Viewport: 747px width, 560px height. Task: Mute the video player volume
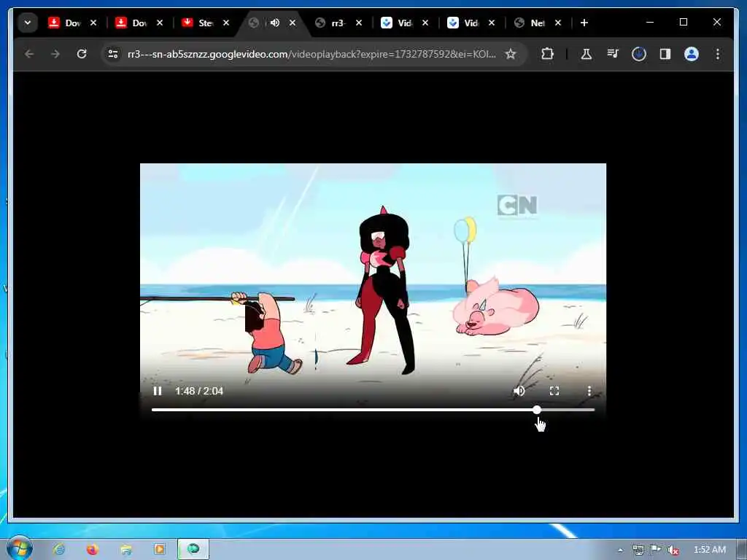(x=519, y=391)
